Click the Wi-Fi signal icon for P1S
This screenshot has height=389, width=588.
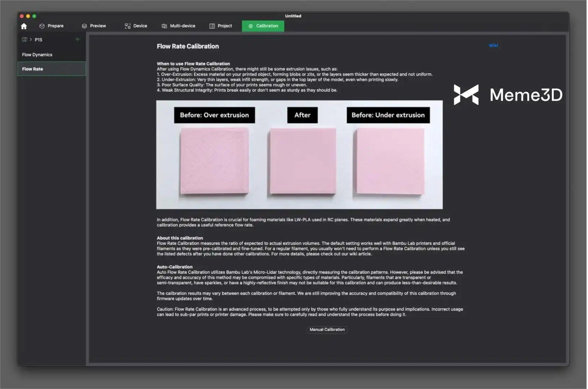click(77, 40)
